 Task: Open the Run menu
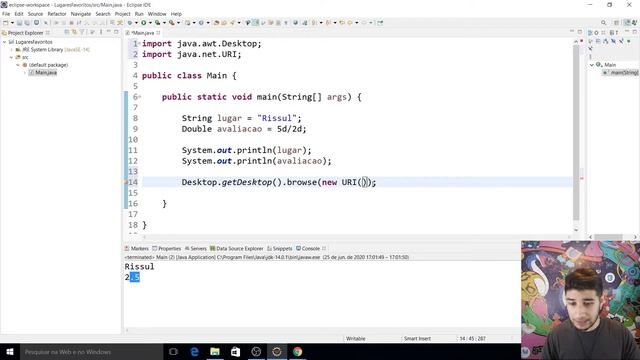(139, 14)
